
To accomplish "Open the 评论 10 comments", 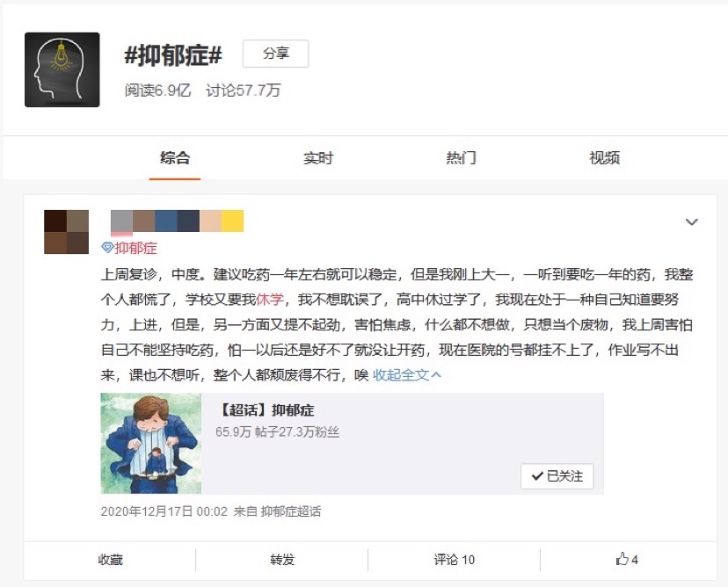I will coord(454,560).
